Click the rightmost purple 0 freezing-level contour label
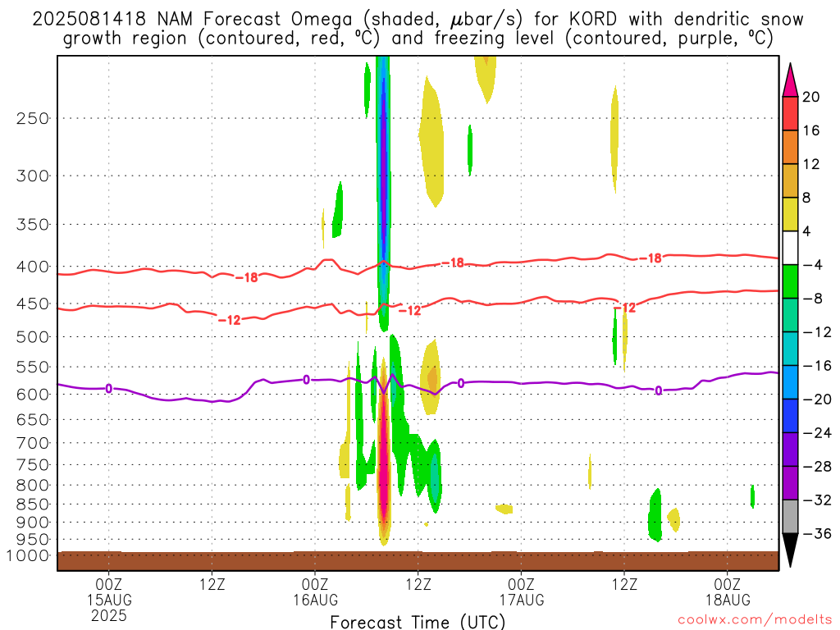The height and width of the screenshot is (630, 840). (x=659, y=391)
